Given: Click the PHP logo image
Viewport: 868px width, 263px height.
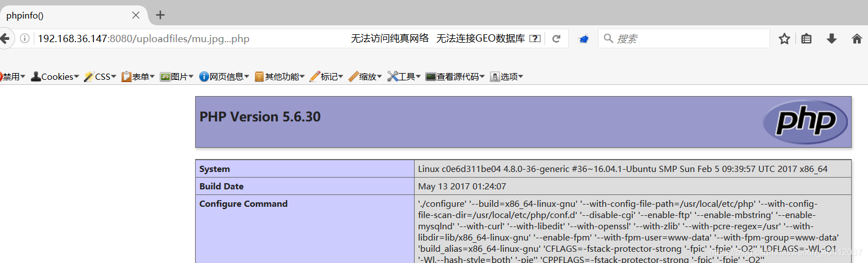Looking at the screenshot, I should pos(804,121).
